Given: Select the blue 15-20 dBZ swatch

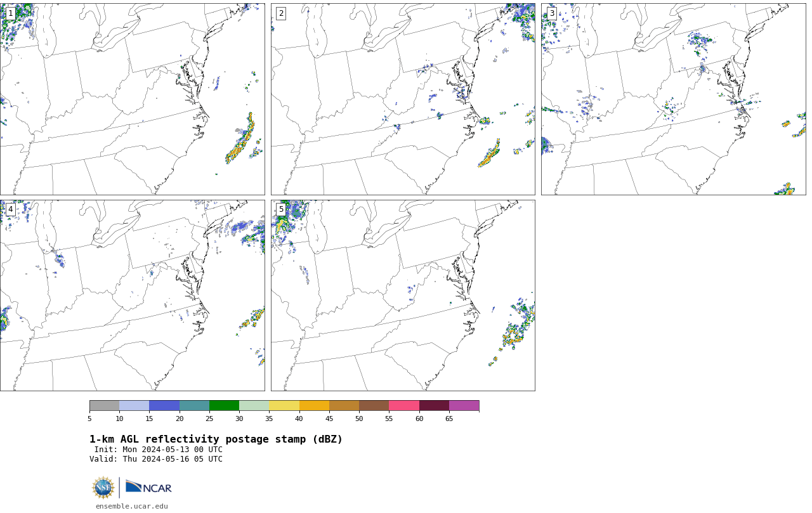Looking at the screenshot, I should coord(164,406).
